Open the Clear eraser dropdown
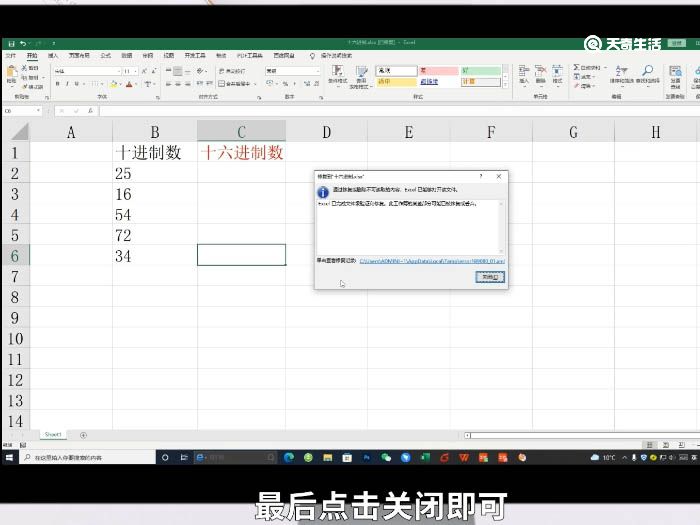700x525 pixels. [584, 86]
